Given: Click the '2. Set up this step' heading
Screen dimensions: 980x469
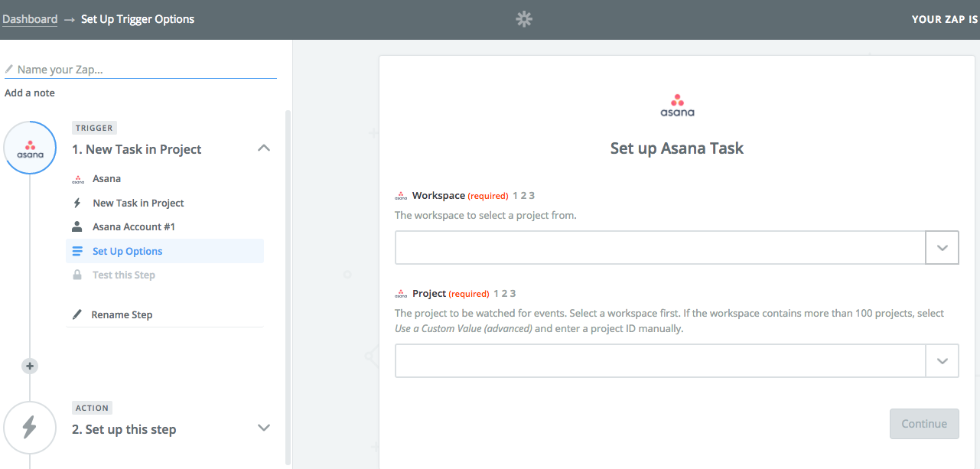Looking at the screenshot, I should coord(124,429).
